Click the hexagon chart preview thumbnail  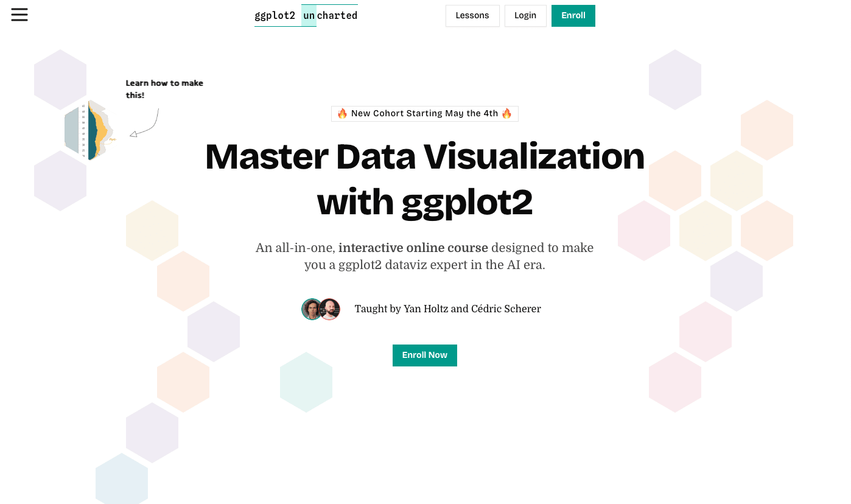[x=89, y=130]
